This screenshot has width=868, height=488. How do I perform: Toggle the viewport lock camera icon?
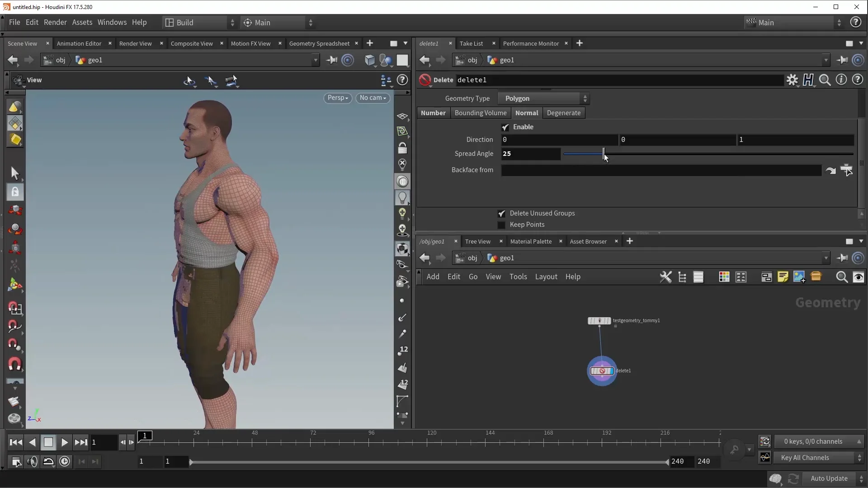(402, 148)
